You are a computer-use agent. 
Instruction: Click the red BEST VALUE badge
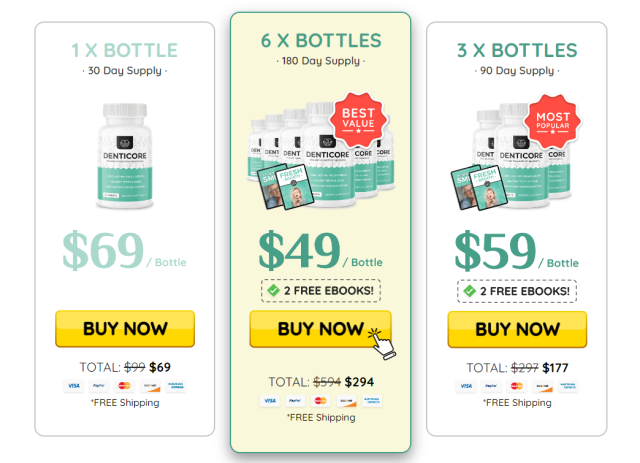[x=358, y=120]
